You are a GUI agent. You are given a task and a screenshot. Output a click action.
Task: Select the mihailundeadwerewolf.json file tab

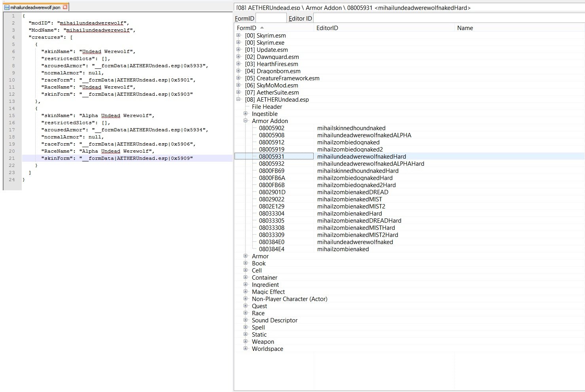click(35, 7)
